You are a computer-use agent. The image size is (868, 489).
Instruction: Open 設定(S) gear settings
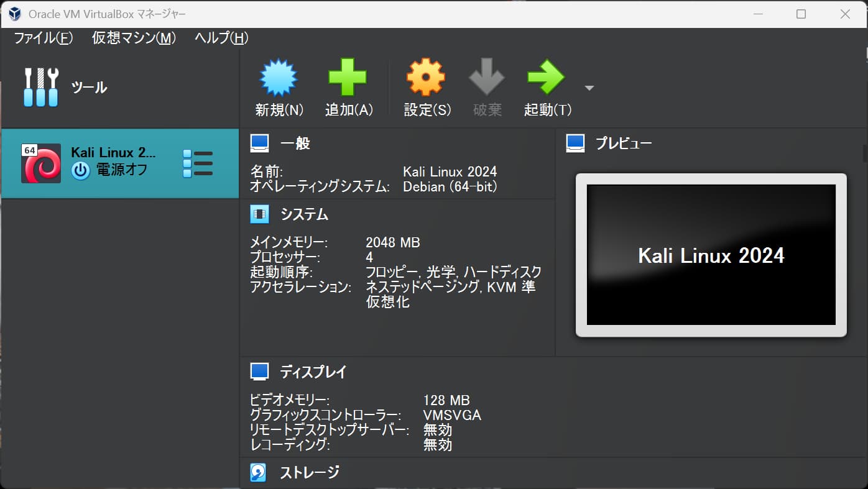[426, 78]
